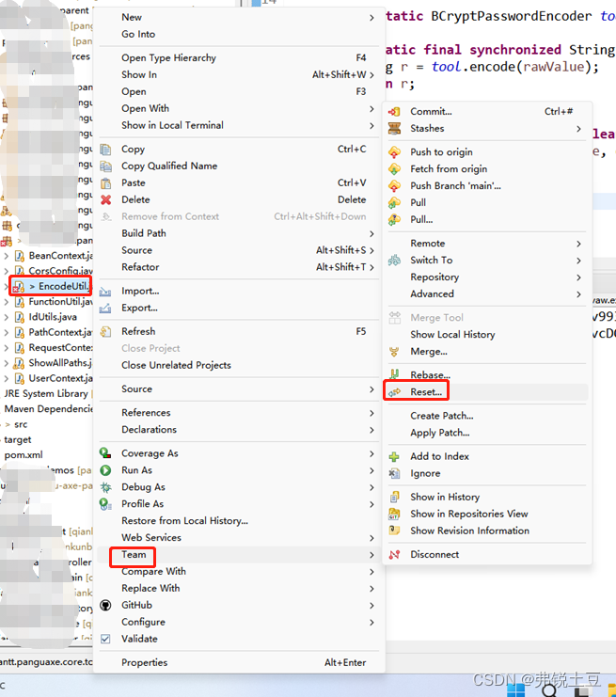
Task: Click the Fetch from origin icon
Action: (394, 169)
